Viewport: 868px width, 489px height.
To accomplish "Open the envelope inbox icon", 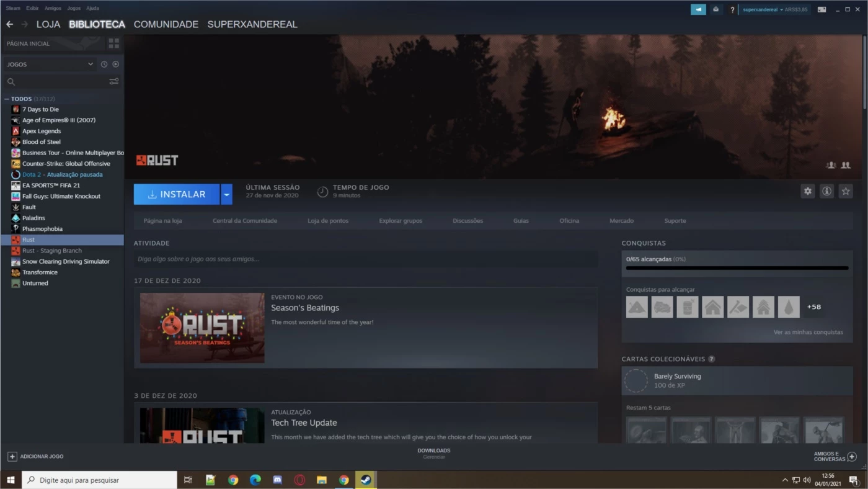I will 716,9.
